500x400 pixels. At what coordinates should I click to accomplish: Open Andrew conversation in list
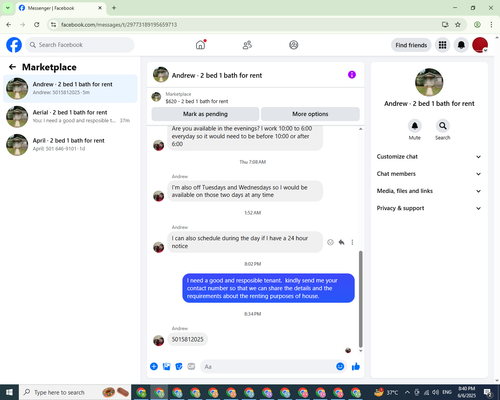click(x=70, y=89)
